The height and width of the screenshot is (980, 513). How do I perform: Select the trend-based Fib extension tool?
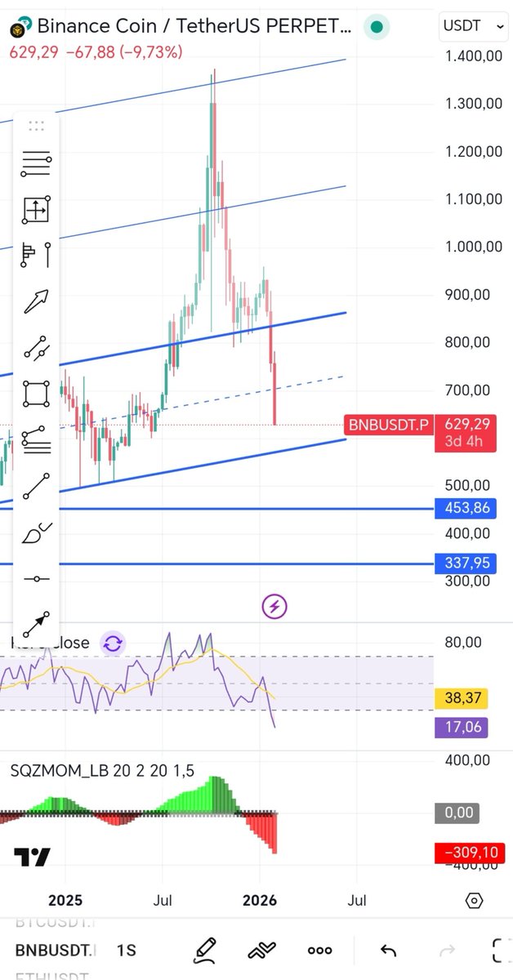point(36,440)
